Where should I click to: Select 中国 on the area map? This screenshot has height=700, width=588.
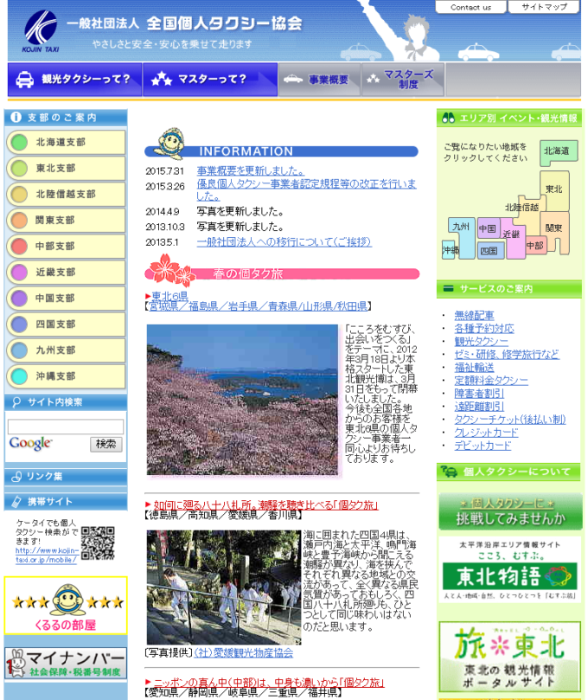coord(488,229)
